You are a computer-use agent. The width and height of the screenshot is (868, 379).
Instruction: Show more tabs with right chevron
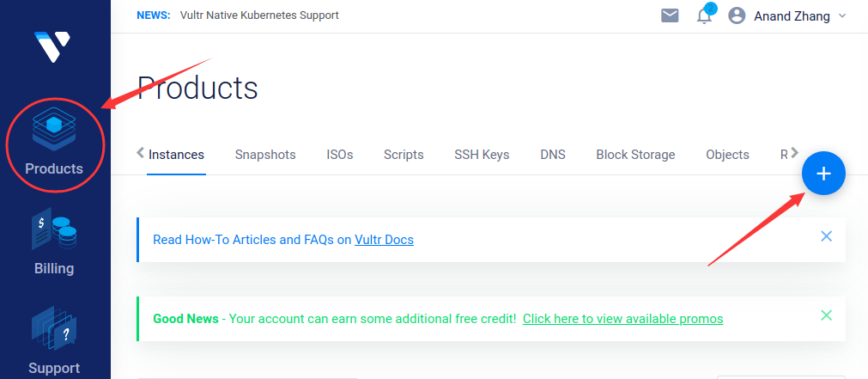tap(794, 152)
